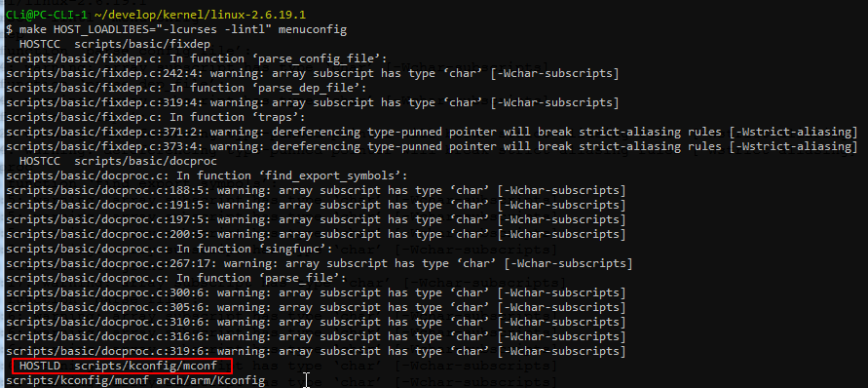Click the 'find_export_symbols' function line
Viewport: 868px width, 388px height.
point(208,175)
